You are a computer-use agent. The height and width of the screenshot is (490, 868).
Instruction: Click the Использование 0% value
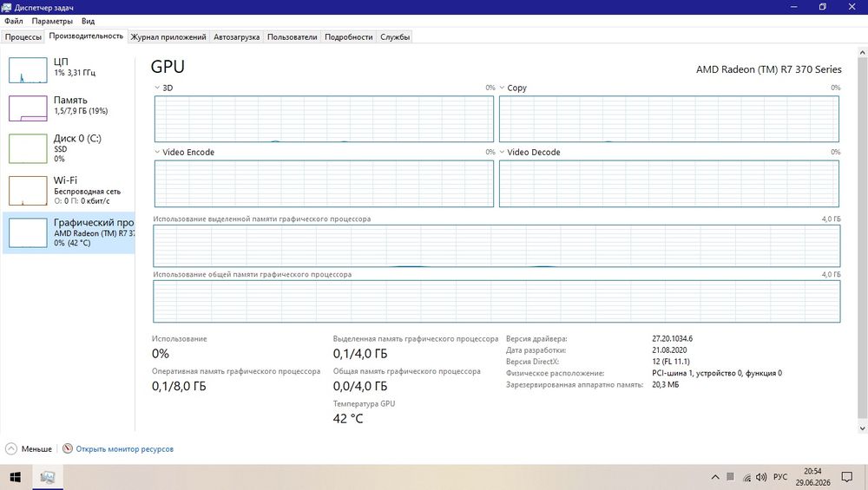tap(161, 353)
